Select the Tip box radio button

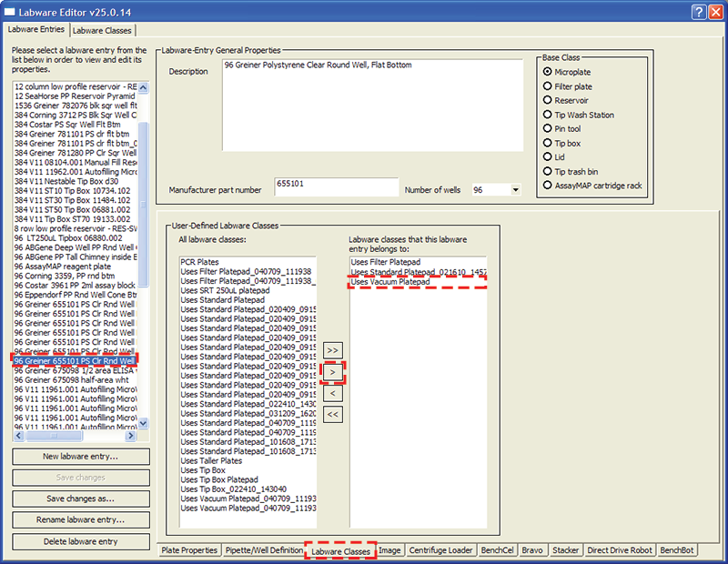pyautogui.click(x=547, y=143)
